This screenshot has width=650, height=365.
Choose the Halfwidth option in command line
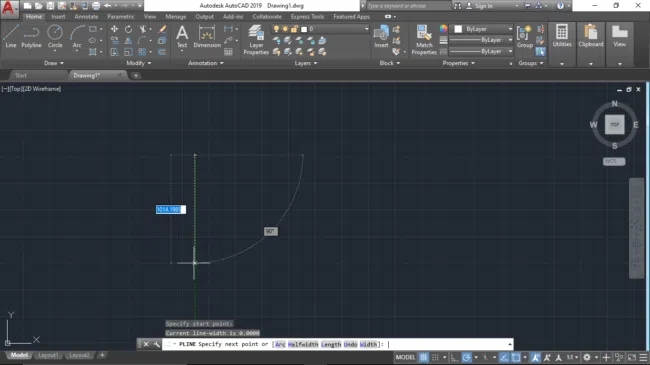tap(303, 344)
